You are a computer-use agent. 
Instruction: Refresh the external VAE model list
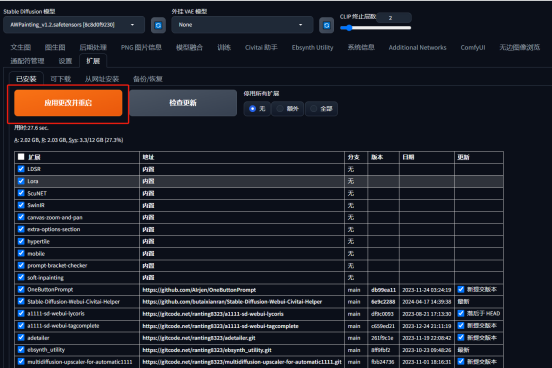[326, 25]
